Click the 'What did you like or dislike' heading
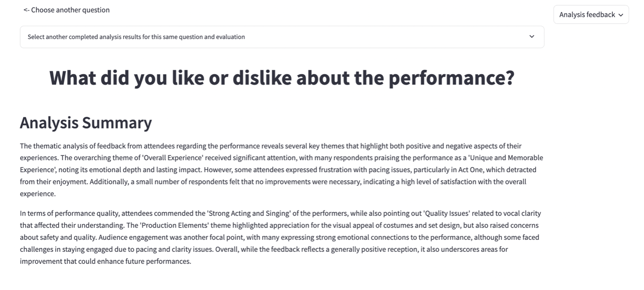The image size is (644, 290). point(282,78)
